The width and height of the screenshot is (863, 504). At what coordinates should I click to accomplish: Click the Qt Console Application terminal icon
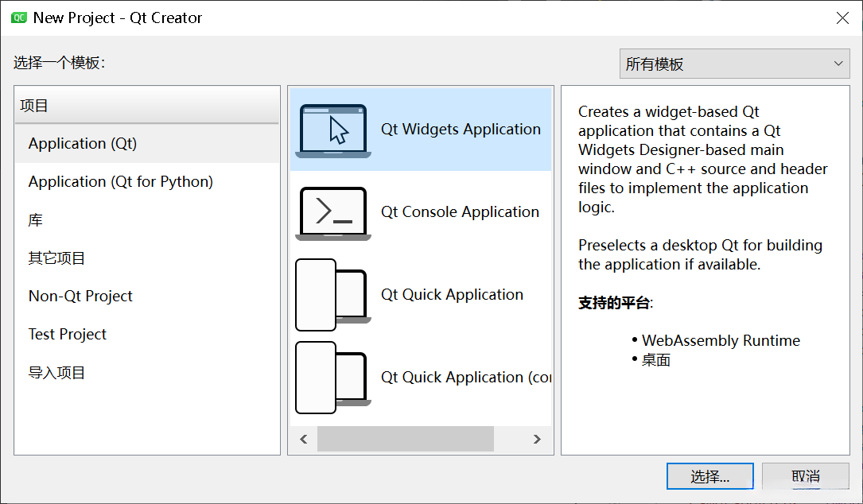click(333, 214)
